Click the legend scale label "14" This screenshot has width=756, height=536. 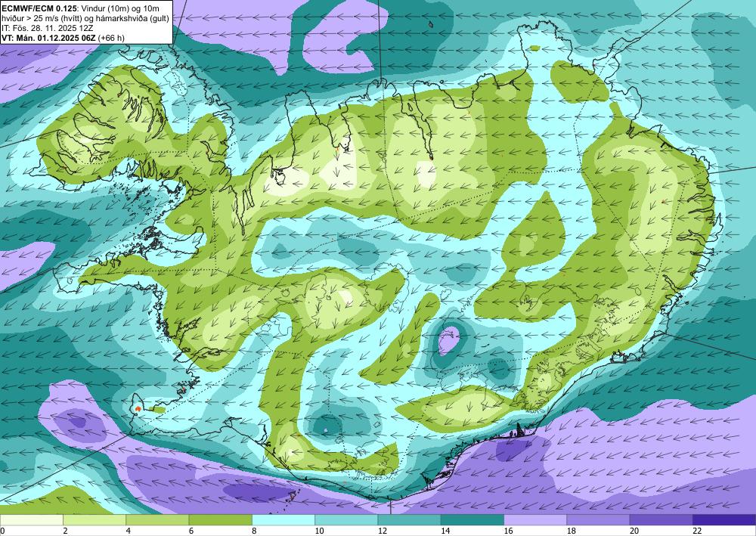click(x=445, y=531)
